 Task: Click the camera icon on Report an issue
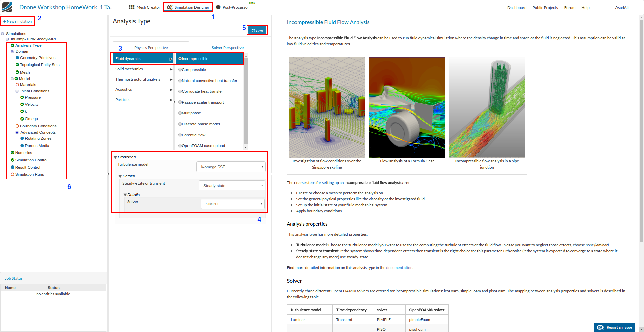click(x=600, y=327)
